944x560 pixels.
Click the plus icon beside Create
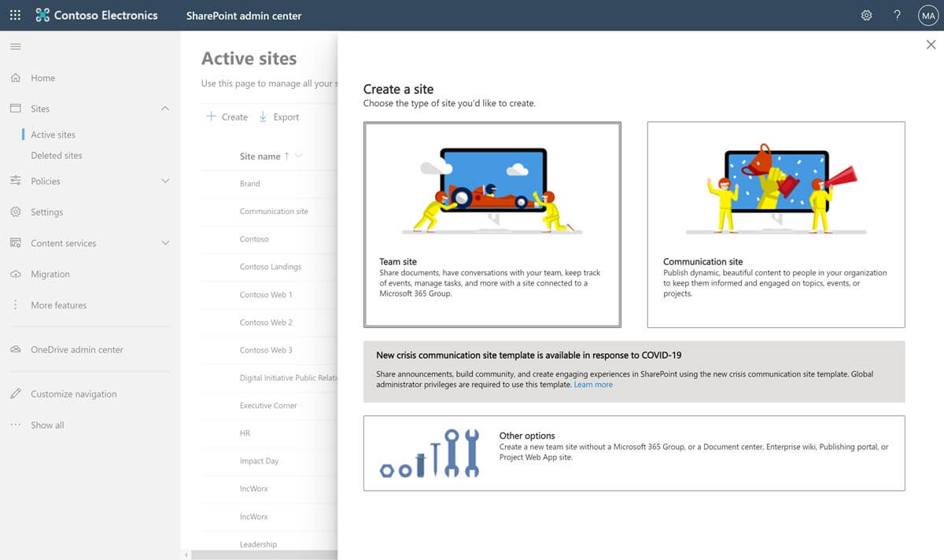click(x=211, y=116)
